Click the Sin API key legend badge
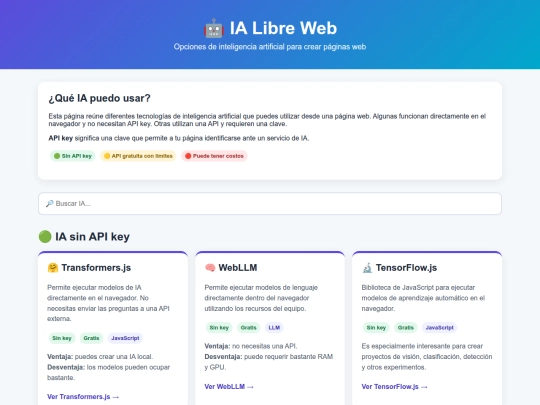The image size is (540, 405). (73, 156)
